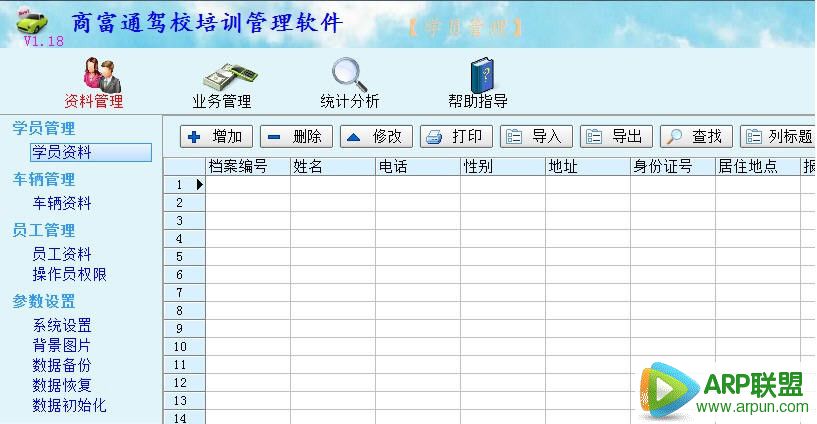Select 学员资料 in the sidebar
Viewport: 817px width, 424px height.
click(91, 152)
